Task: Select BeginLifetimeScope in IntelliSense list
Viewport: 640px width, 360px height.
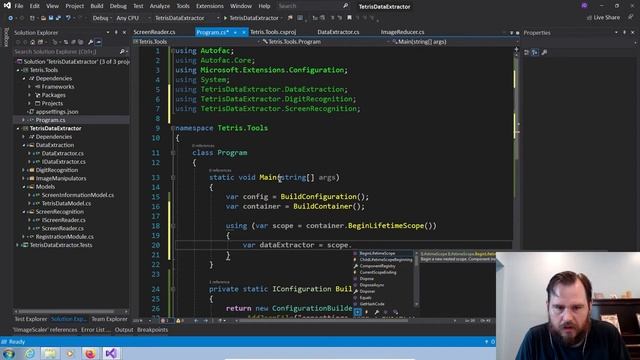Action: coord(383,253)
